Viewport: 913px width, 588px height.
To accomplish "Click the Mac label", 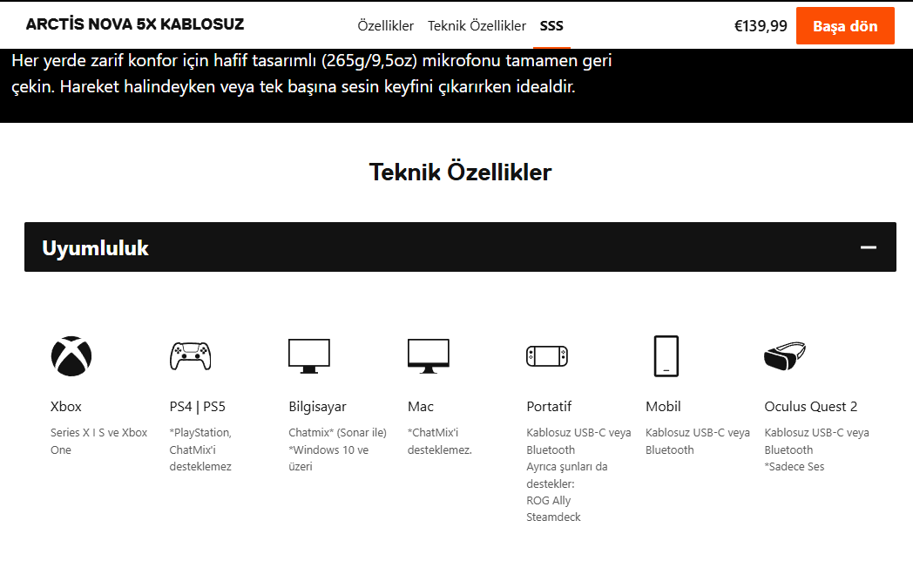I will click(x=421, y=406).
